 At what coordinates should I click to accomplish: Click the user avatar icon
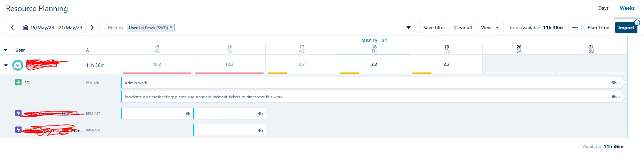(x=18, y=65)
